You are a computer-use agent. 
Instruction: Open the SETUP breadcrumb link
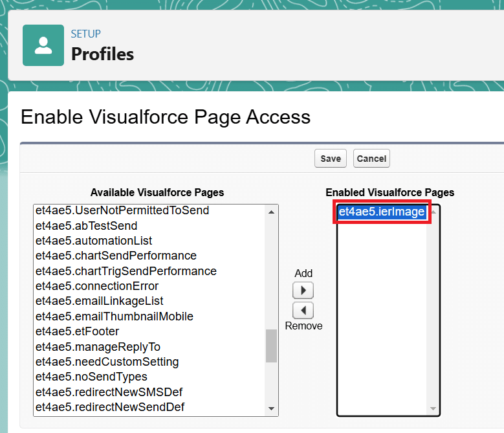(86, 34)
